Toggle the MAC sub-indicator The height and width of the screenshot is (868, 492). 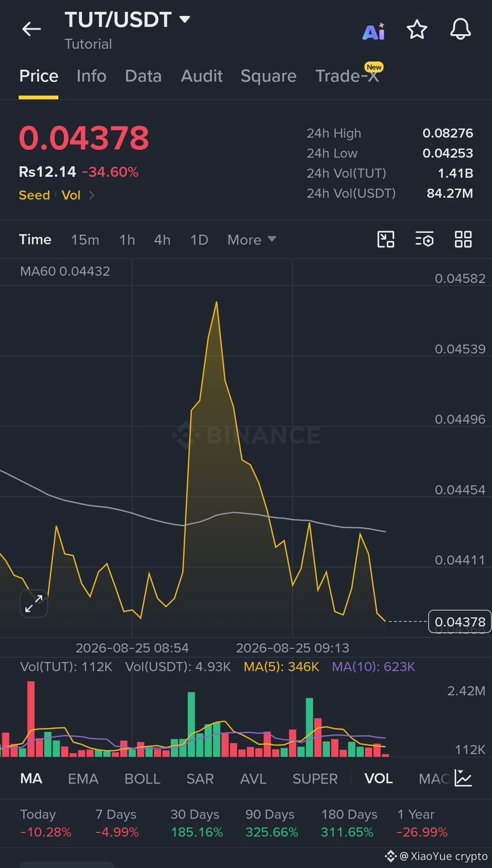pyautogui.click(x=435, y=779)
